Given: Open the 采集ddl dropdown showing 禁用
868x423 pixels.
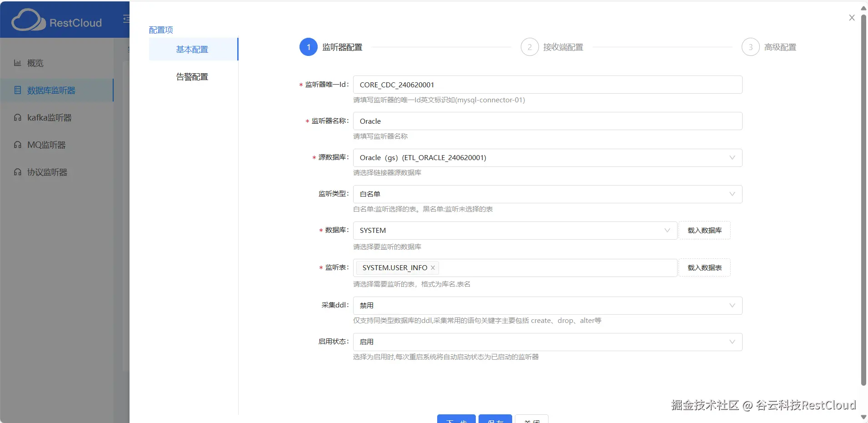Looking at the screenshot, I should pyautogui.click(x=548, y=306).
